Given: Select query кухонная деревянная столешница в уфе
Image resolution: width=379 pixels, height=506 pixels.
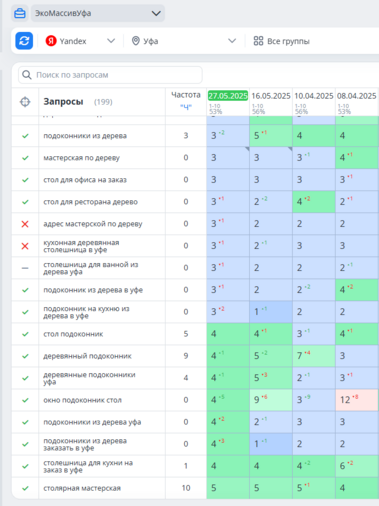Looking at the screenshot, I should coord(81,246).
